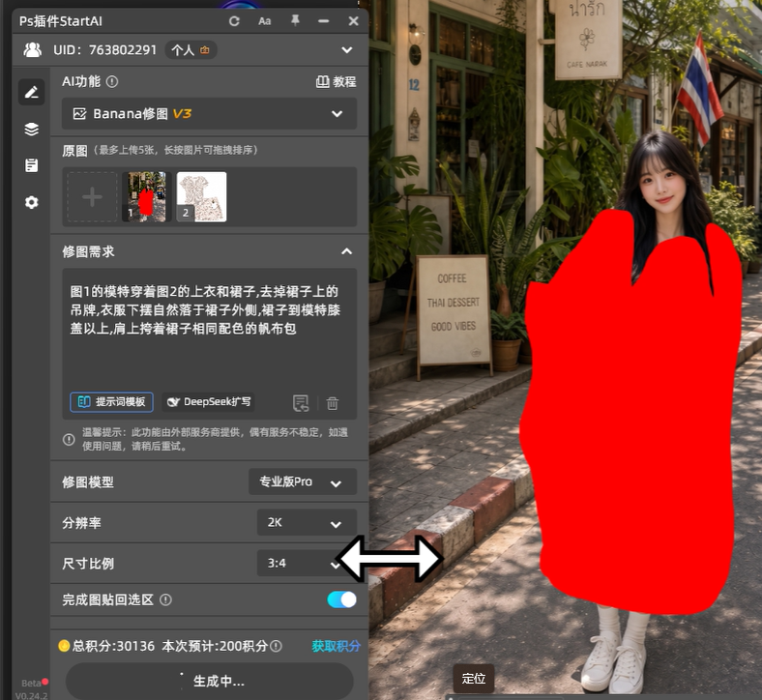Screen dimensions: 762x700
Task: Expand the UID account chevron
Action: coord(347,50)
